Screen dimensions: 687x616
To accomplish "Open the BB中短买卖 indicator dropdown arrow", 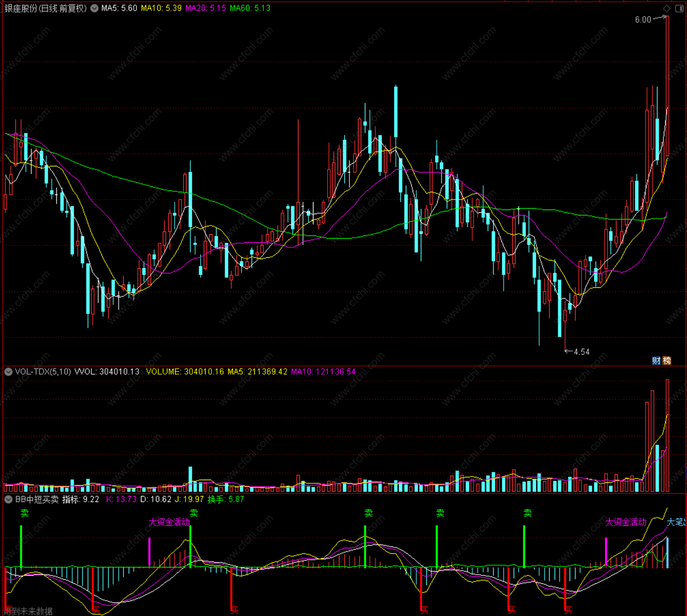I will point(8,499).
